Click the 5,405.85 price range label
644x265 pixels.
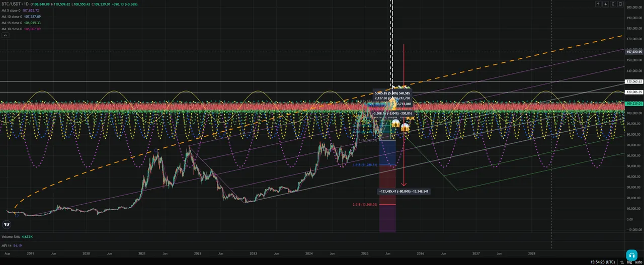[391, 93]
